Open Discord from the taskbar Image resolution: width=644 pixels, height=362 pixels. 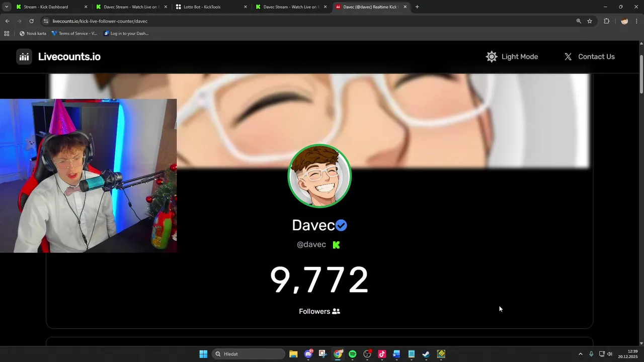[308, 354]
